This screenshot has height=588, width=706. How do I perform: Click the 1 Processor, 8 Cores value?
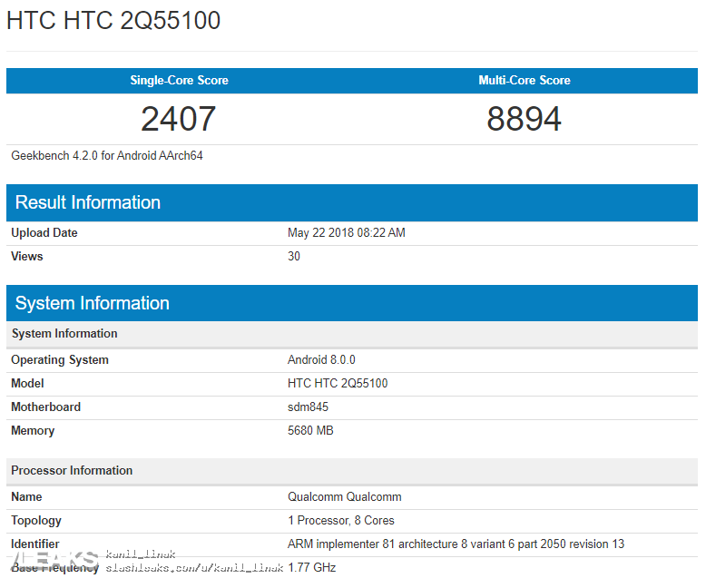click(x=341, y=521)
